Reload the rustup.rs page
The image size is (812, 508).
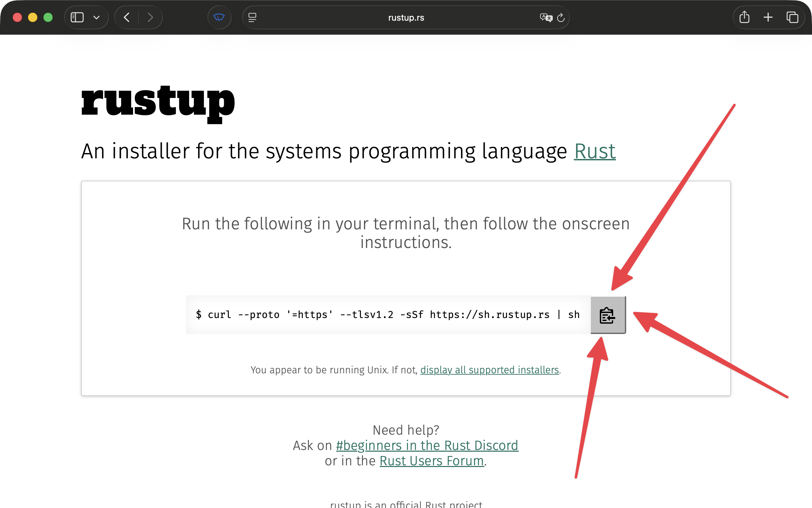point(560,18)
